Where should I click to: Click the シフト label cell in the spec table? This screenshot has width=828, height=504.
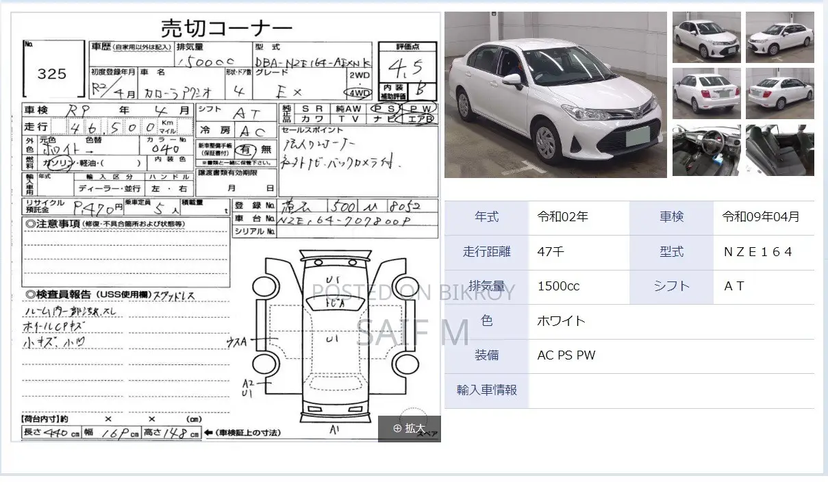pyautogui.click(x=671, y=287)
